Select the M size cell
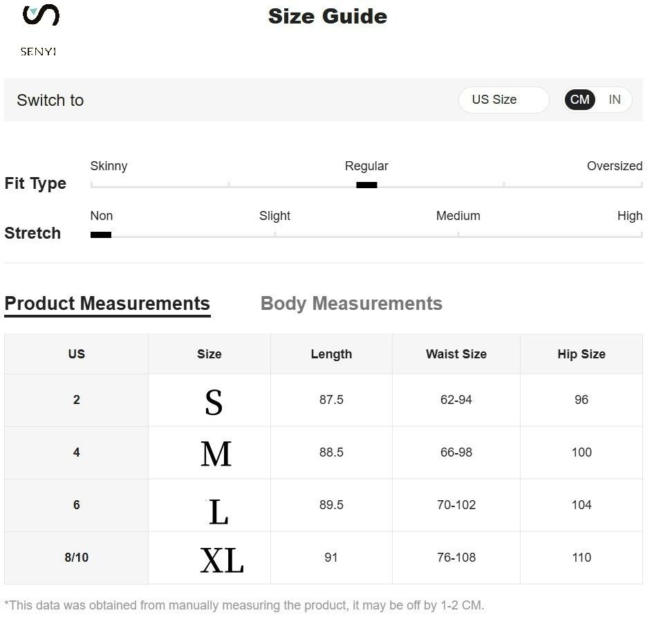Viewport: 672px width, 624px height. click(x=216, y=454)
